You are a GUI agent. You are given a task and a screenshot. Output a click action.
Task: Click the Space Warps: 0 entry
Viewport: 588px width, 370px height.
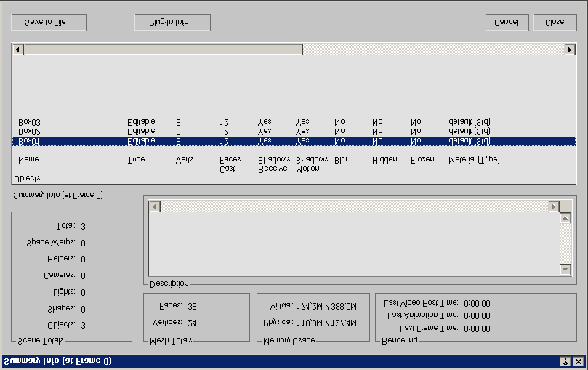pyautogui.click(x=56, y=243)
